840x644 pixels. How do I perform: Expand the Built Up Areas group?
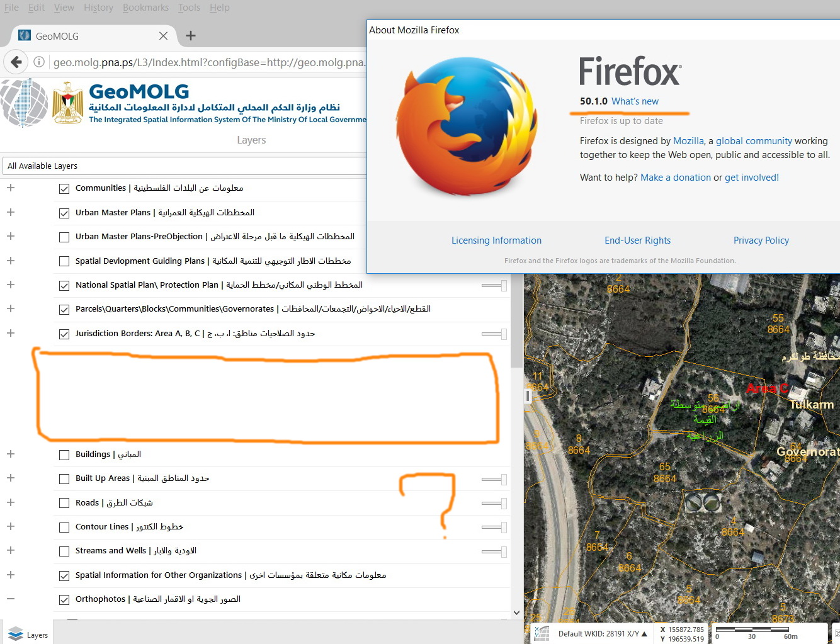(x=11, y=478)
